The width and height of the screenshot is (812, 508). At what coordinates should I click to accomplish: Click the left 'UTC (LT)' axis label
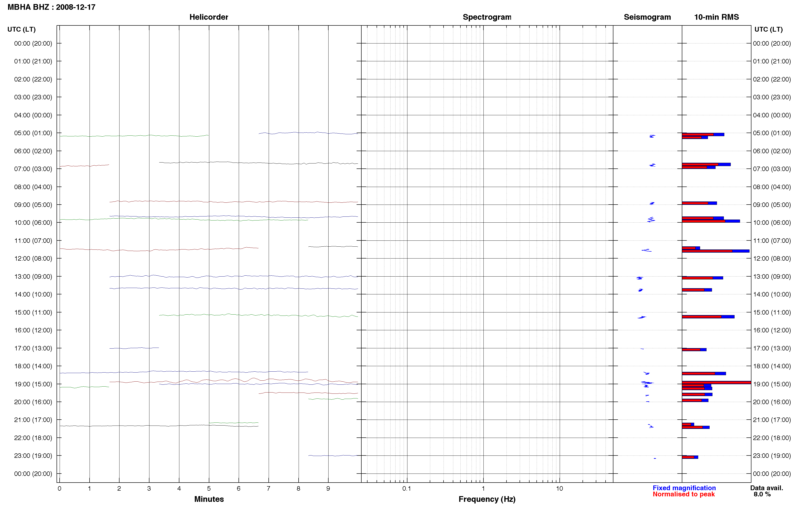21,29
